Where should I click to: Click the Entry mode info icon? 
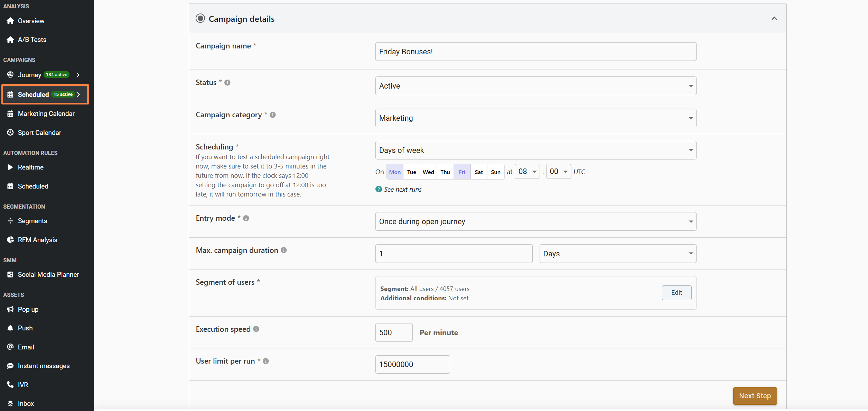click(x=246, y=218)
